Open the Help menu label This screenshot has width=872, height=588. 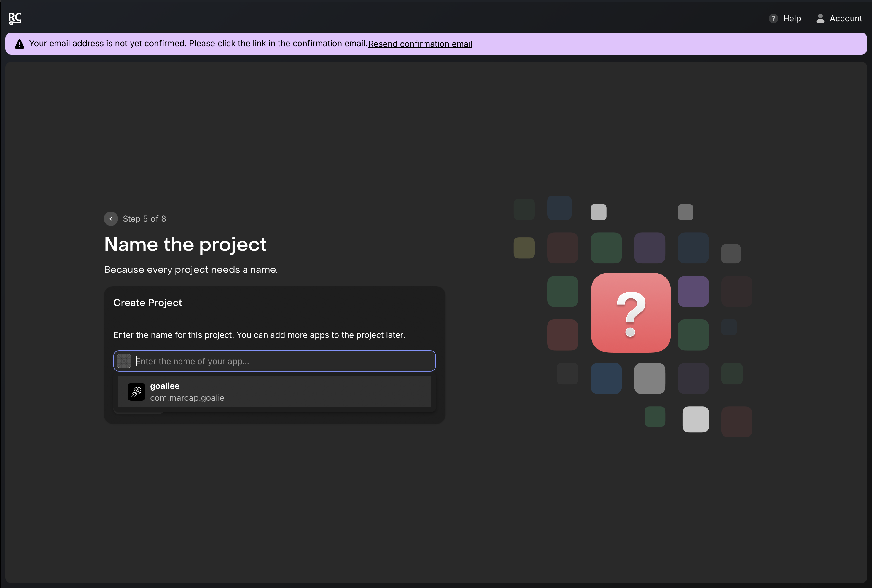click(792, 18)
